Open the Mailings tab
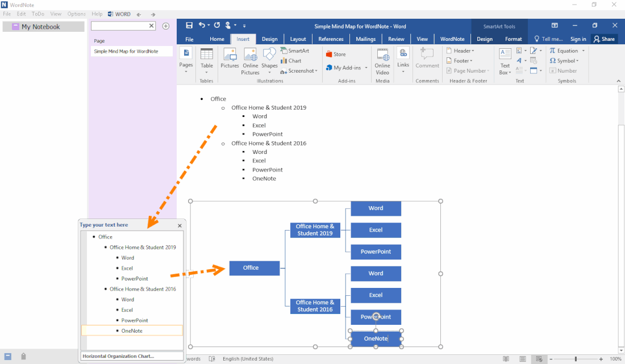The image size is (625, 364). 365,39
